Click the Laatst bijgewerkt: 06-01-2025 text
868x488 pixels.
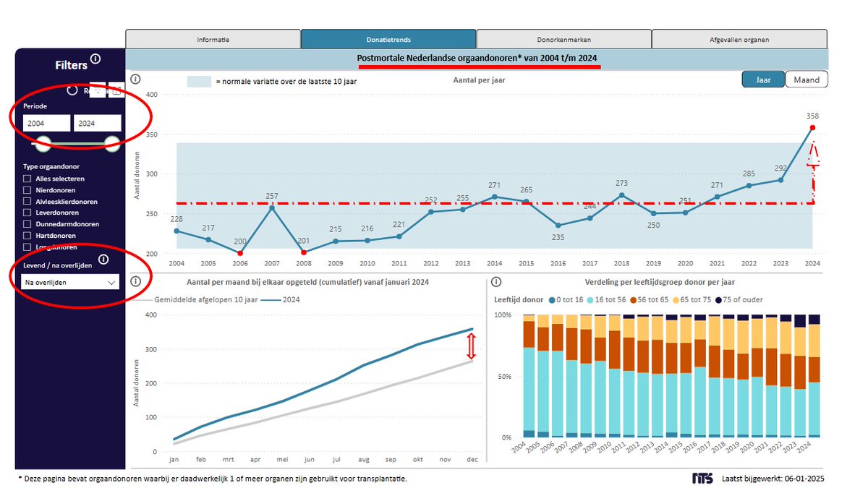tap(772, 479)
